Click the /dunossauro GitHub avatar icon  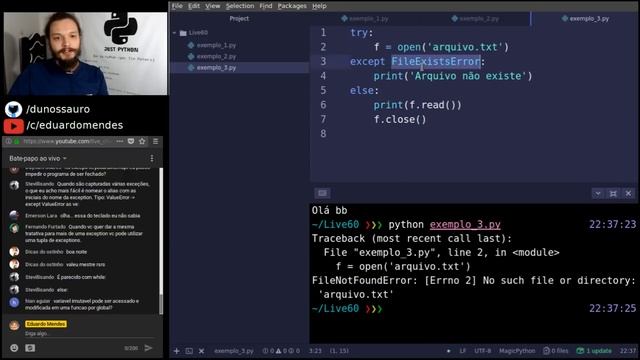(13, 109)
